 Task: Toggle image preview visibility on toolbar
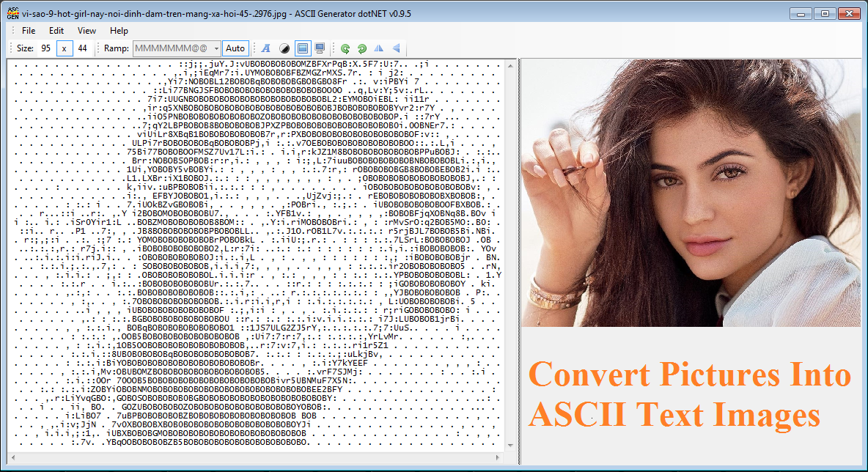coord(302,48)
